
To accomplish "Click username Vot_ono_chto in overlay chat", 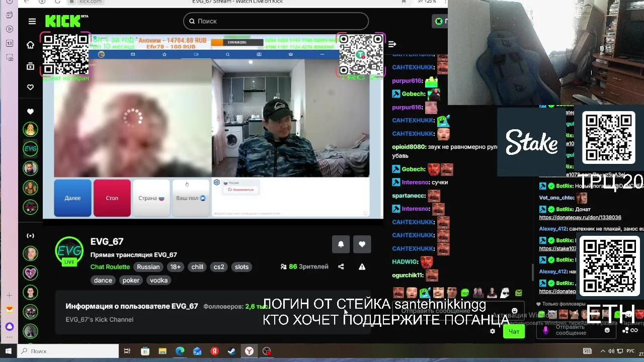I will pyautogui.click(x=556, y=198).
